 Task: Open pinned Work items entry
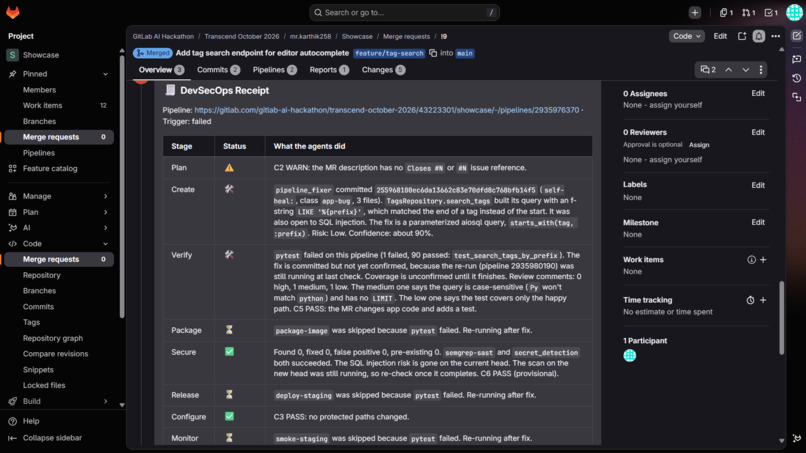coord(59,105)
